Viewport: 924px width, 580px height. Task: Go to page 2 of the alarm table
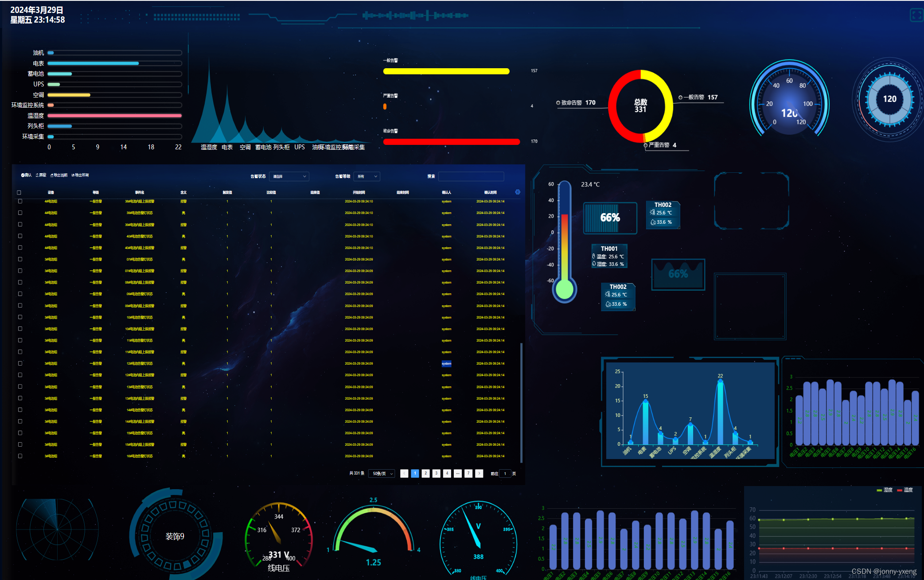tap(425, 473)
